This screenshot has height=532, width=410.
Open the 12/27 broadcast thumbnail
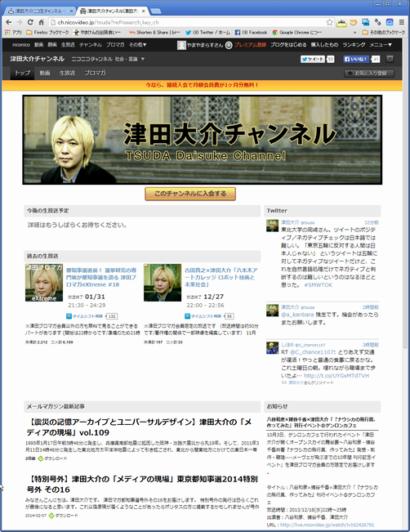[163, 283]
